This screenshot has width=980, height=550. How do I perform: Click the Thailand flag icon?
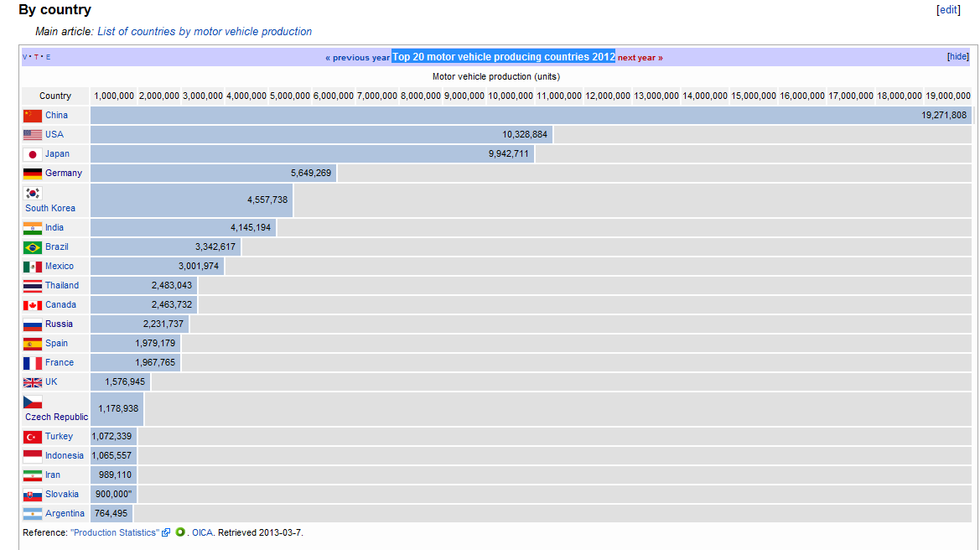point(33,286)
